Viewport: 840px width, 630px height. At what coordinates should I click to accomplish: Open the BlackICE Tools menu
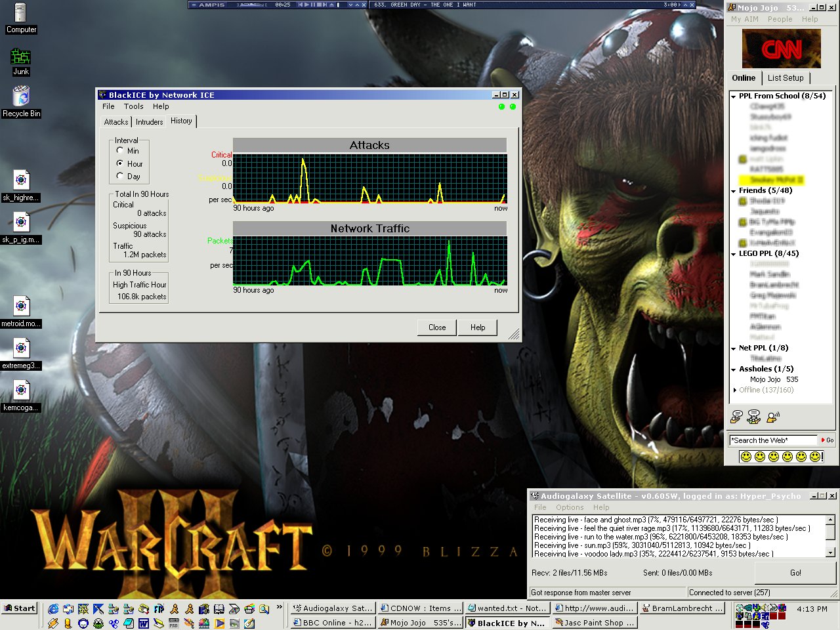[x=133, y=106]
